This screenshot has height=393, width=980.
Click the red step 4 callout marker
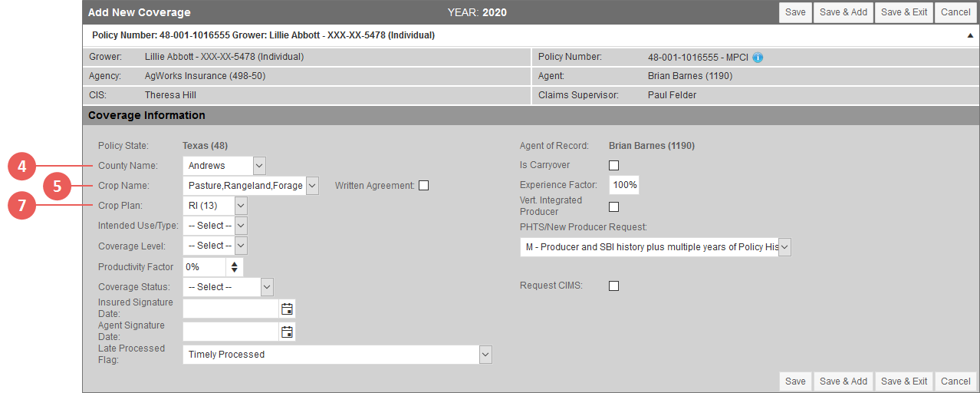22,166
